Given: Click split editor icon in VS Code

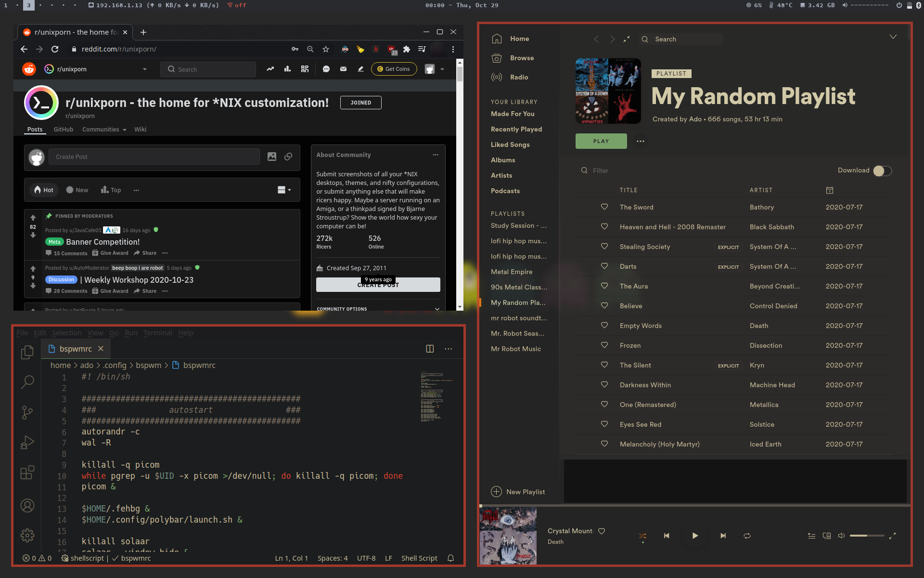Looking at the screenshot, I should [430, 349].
